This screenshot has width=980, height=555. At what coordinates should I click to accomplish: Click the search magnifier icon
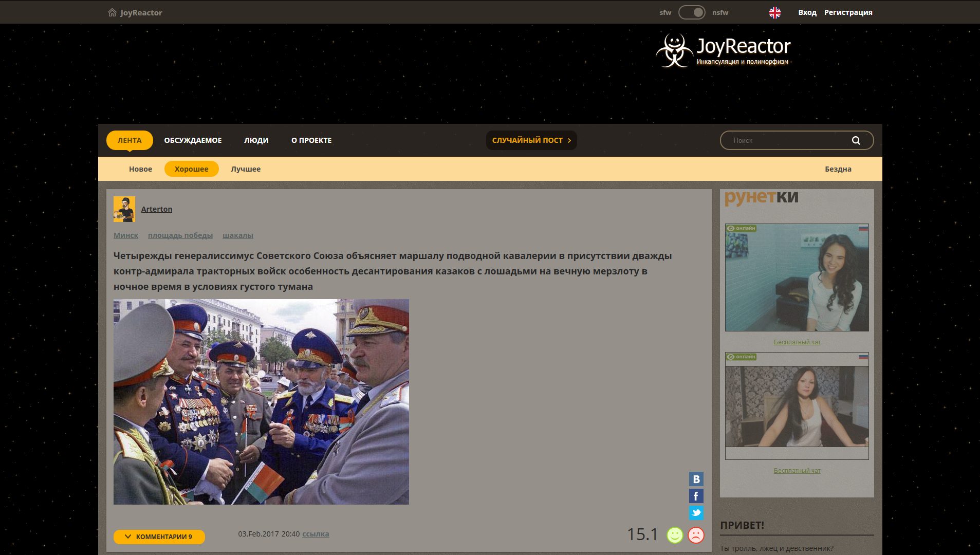856,140
